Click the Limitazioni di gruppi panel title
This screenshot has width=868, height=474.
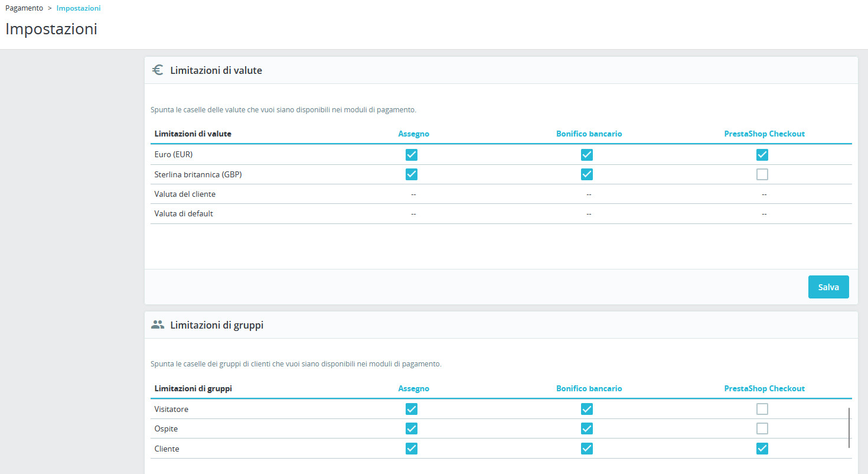point(217,325)
